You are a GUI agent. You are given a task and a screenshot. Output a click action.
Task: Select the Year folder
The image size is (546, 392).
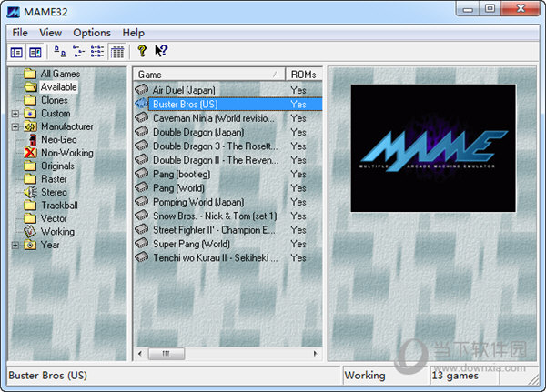pos(50,245)
